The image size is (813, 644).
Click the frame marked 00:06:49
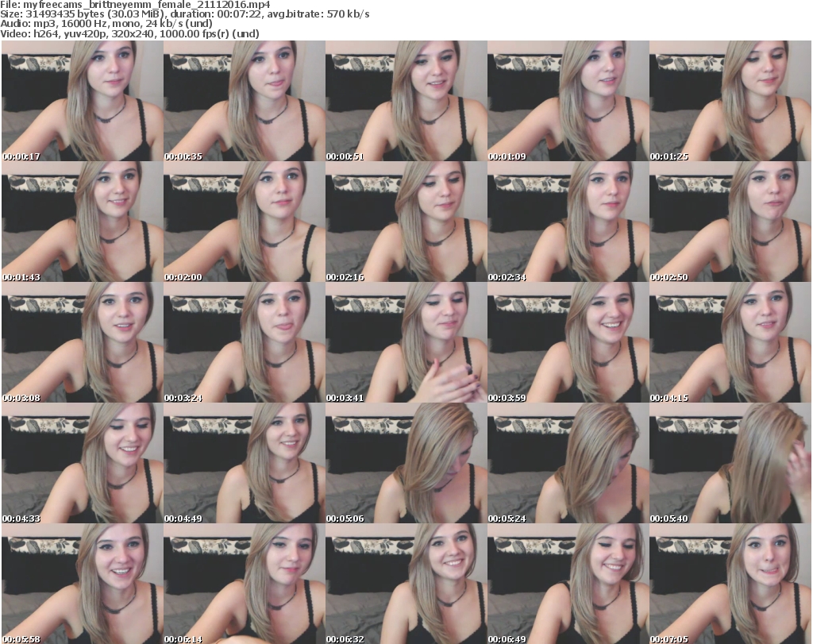568,584
